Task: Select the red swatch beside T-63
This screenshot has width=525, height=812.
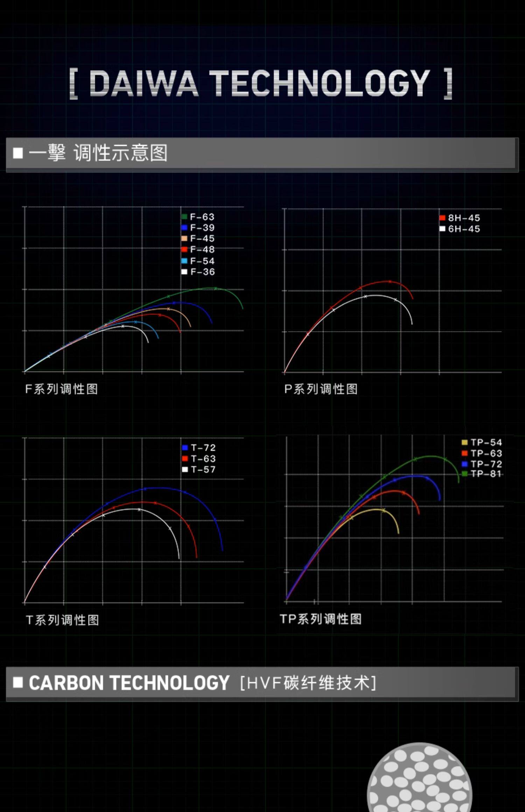Action: [x=185, y=458]
